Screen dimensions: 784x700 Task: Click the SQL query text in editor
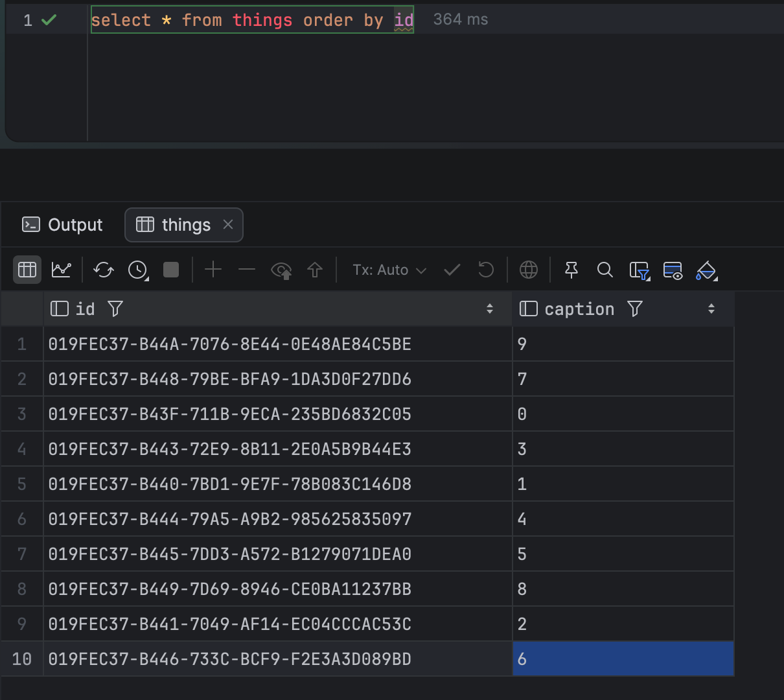[252, 20]
